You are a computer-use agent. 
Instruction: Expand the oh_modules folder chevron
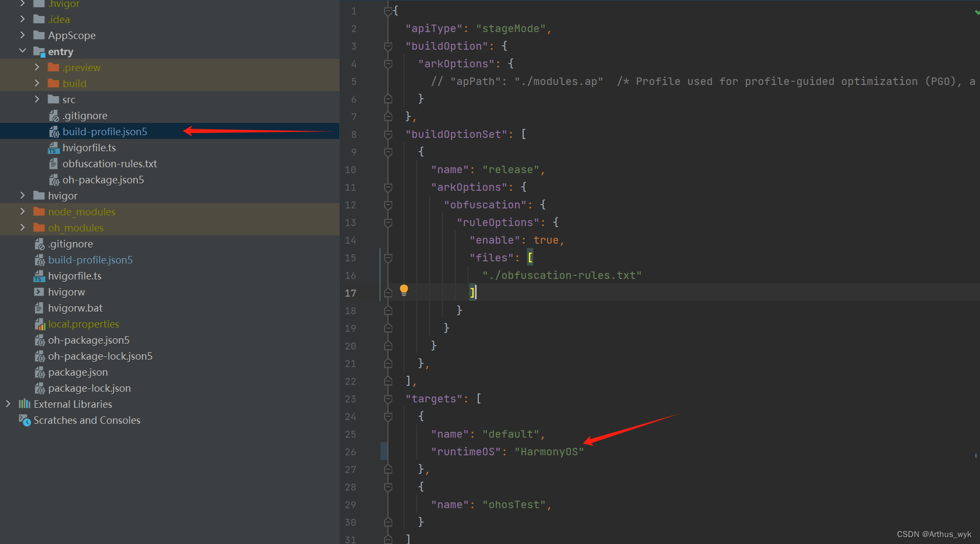pos(22,227)
